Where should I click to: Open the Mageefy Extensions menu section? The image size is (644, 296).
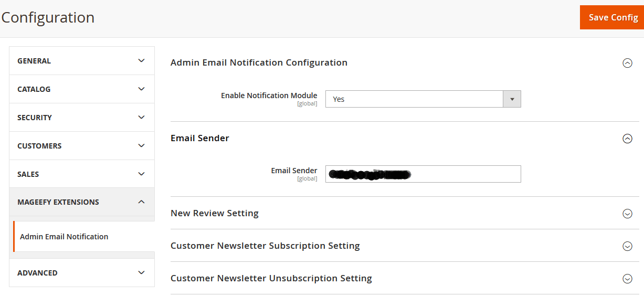click(x=58, y=202)
